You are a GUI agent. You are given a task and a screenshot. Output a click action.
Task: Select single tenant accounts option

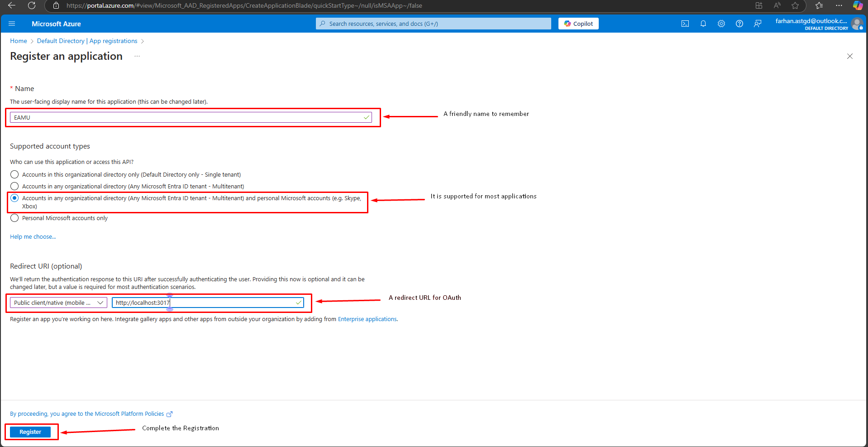coord(14,174)
